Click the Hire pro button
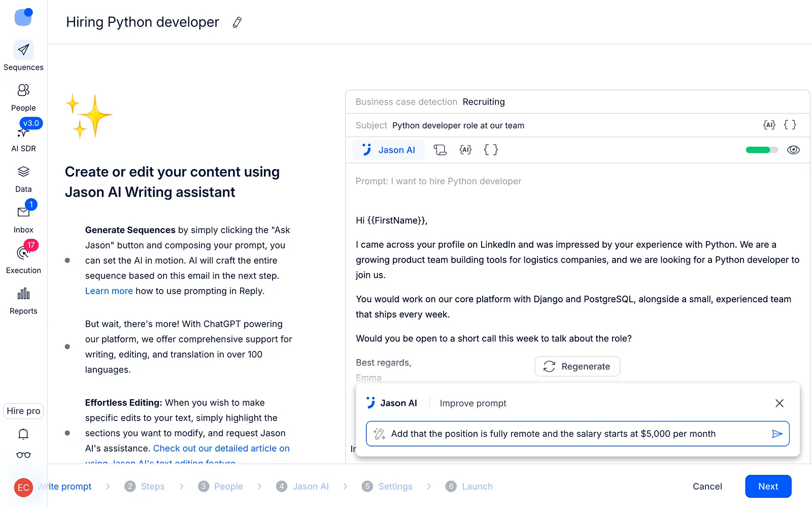The image size is (812, 508). click(x=23, y=411)
